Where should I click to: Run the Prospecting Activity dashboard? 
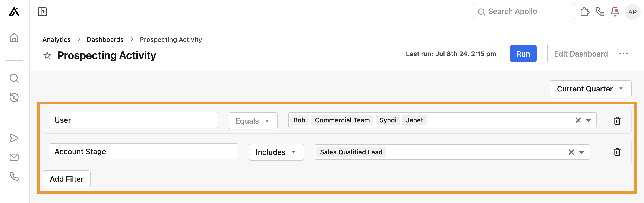[523, 54]
